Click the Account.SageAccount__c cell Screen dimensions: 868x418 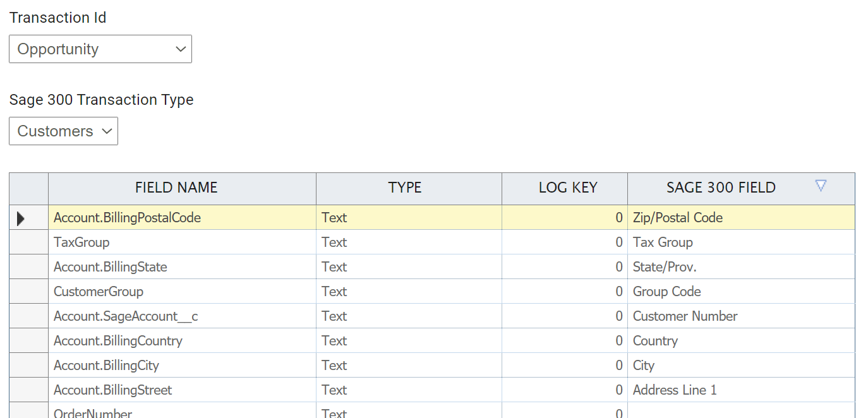coord(126,316)
